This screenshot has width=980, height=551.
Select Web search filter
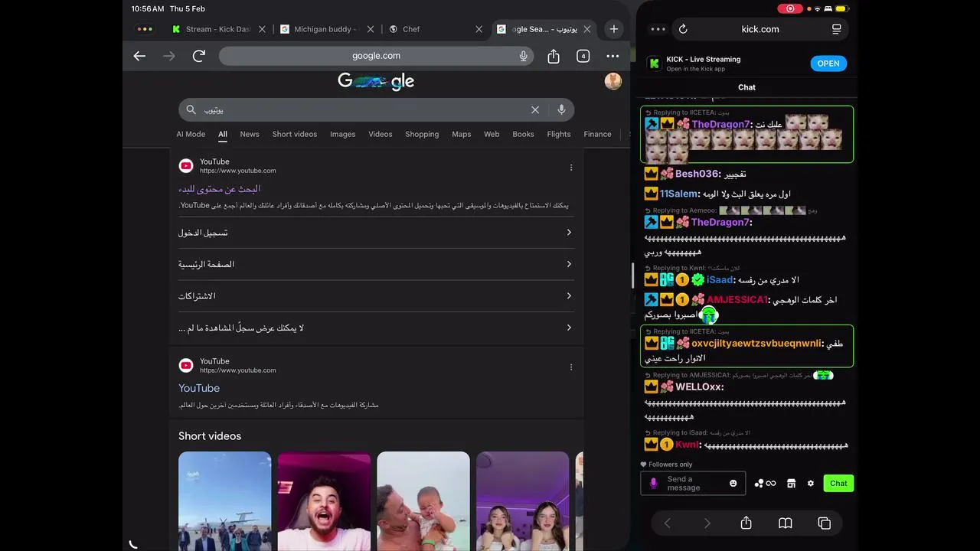point(492,134)
